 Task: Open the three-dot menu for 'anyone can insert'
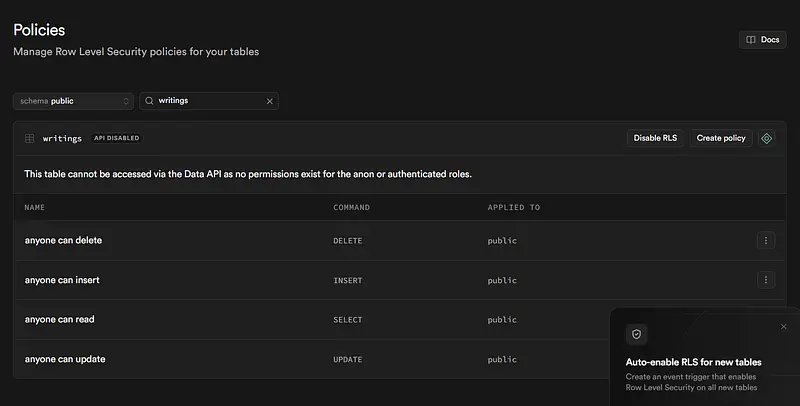766,280
